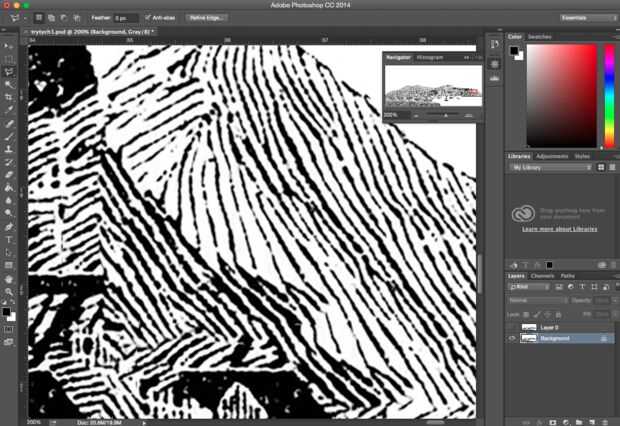Open the History panel icon in dock

pos(495,45)
